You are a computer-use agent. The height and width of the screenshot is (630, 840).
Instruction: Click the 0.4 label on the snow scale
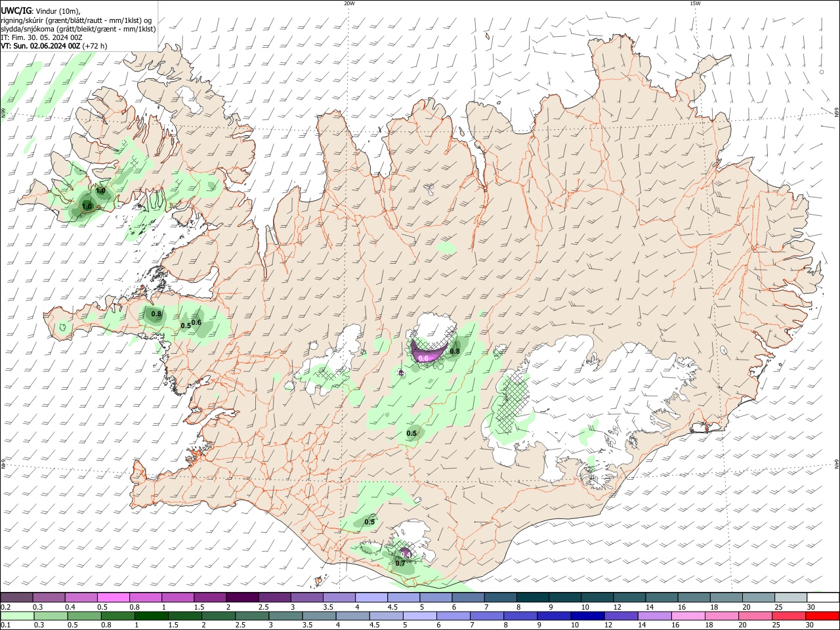70,607
